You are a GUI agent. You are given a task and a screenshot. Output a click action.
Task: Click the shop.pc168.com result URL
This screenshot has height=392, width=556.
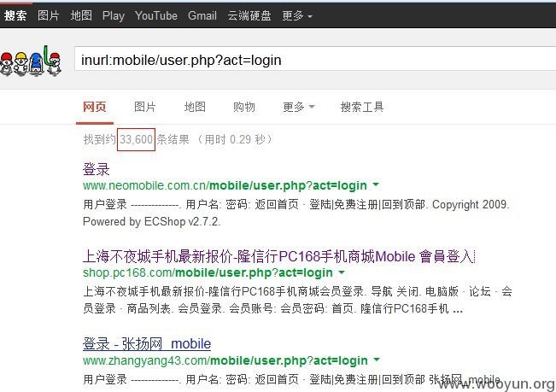click(208, 272)
